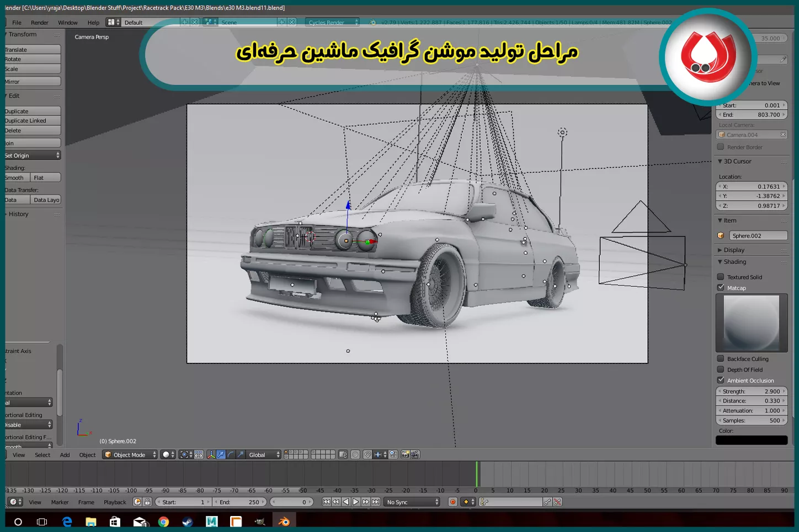This screenshot has width=799, height=532.
Task: Disable the Matcap checkbox
Action: coord(721,287)
